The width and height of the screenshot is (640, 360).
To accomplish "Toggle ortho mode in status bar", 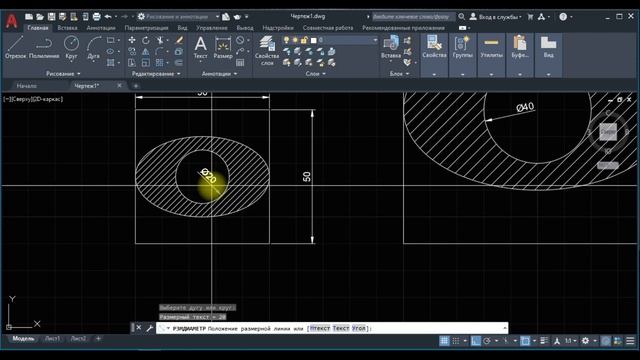I will [x=476, y=341].
